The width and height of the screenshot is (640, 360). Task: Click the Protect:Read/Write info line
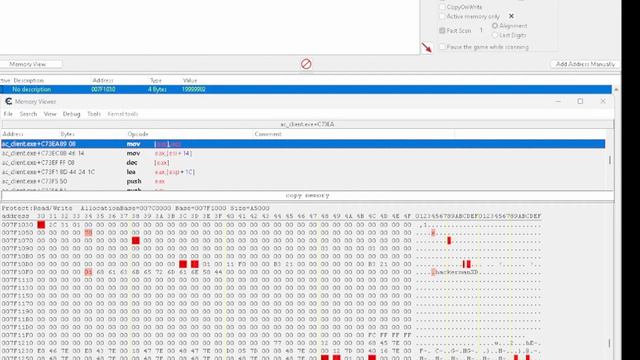pos(135,208)
